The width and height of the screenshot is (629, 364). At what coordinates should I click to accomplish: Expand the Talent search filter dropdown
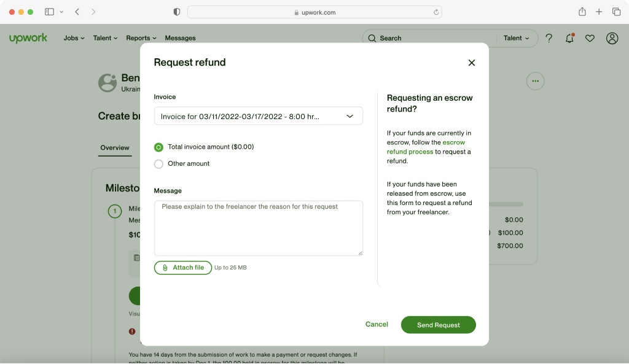coord(516,38)
